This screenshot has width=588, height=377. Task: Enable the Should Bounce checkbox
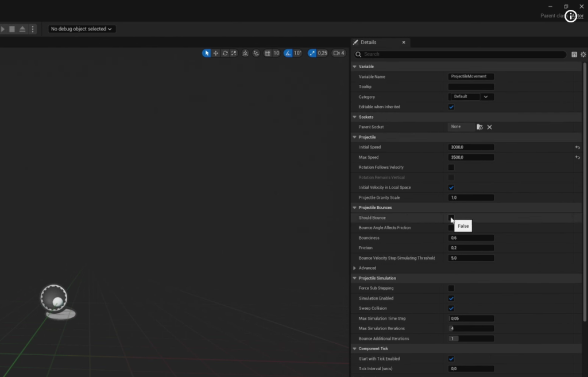(451, 217)
